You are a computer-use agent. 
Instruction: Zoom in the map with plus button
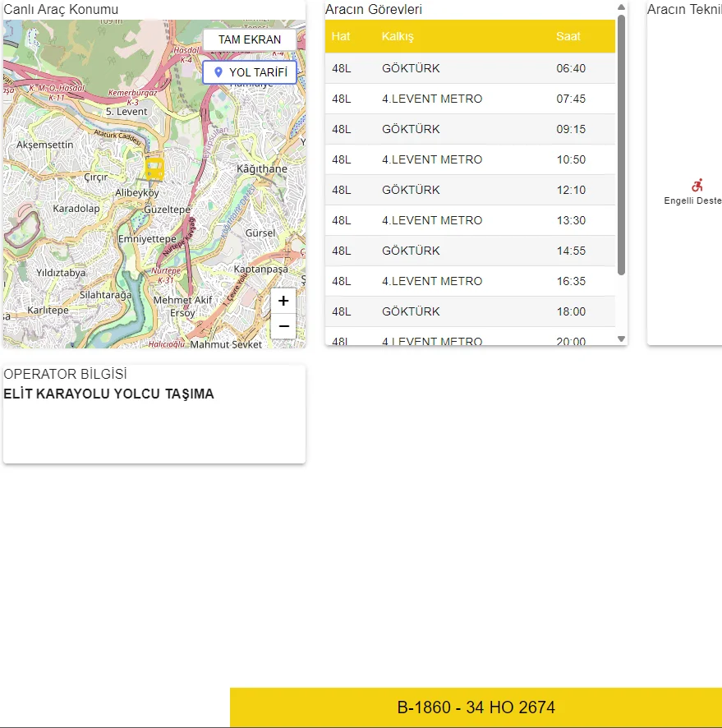(283, 301)
